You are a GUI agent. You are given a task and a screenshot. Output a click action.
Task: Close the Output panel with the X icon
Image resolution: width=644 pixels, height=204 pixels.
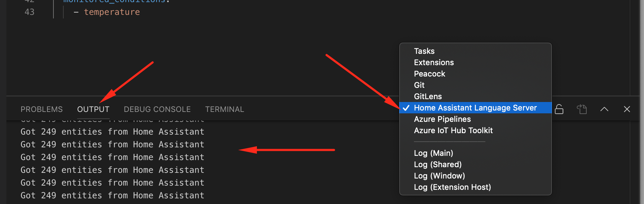[x=627, y=109]
